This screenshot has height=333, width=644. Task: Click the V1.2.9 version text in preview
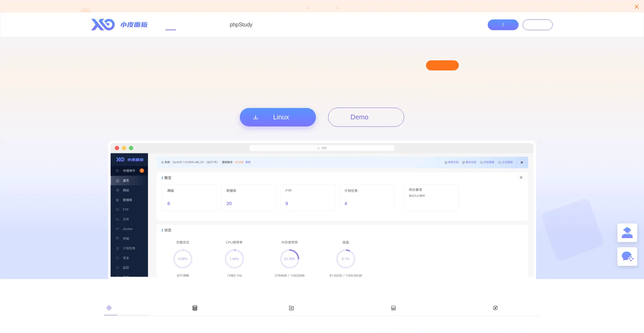click(239, 162)
